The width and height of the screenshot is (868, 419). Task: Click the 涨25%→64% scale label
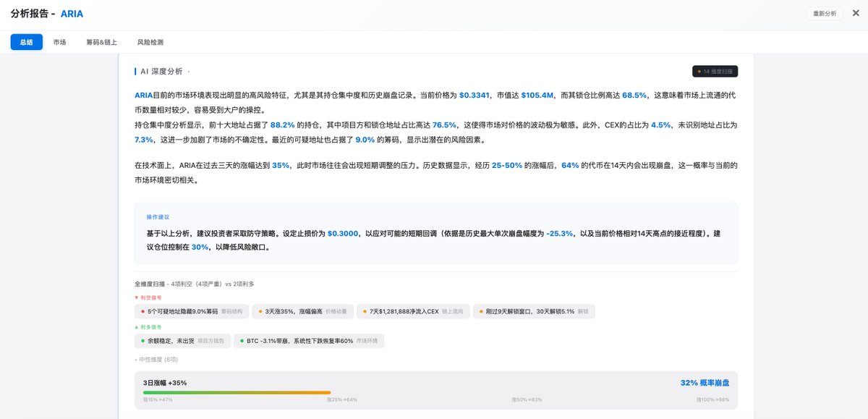pyautogui.click(x=342, y=399)
